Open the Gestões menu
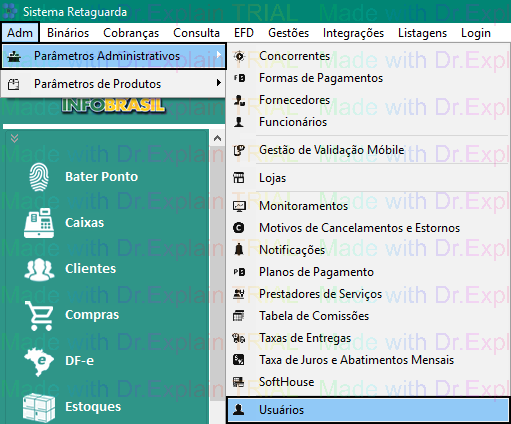Image resolution: width=511 pixels, height=424 pixels. [288, 33]
